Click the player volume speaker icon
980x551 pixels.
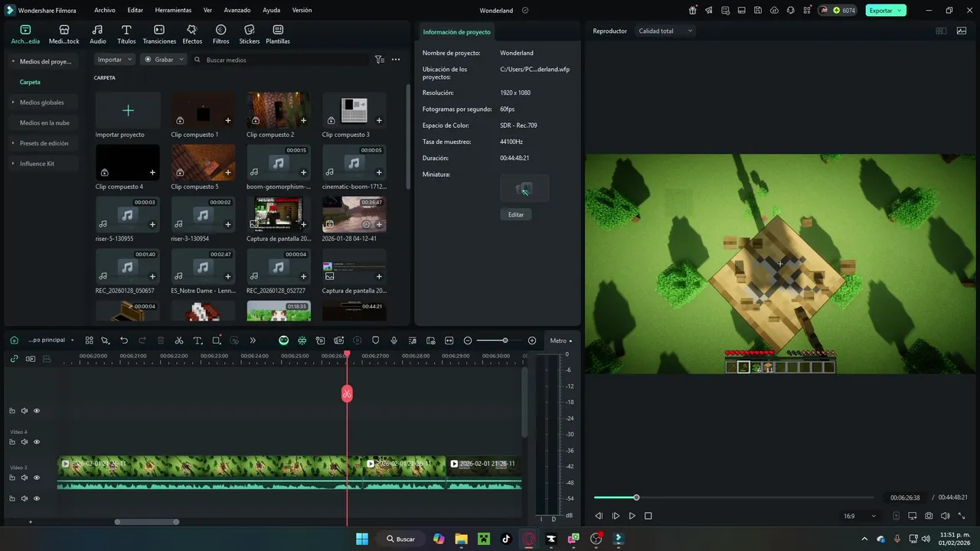[x=946, y=516]
